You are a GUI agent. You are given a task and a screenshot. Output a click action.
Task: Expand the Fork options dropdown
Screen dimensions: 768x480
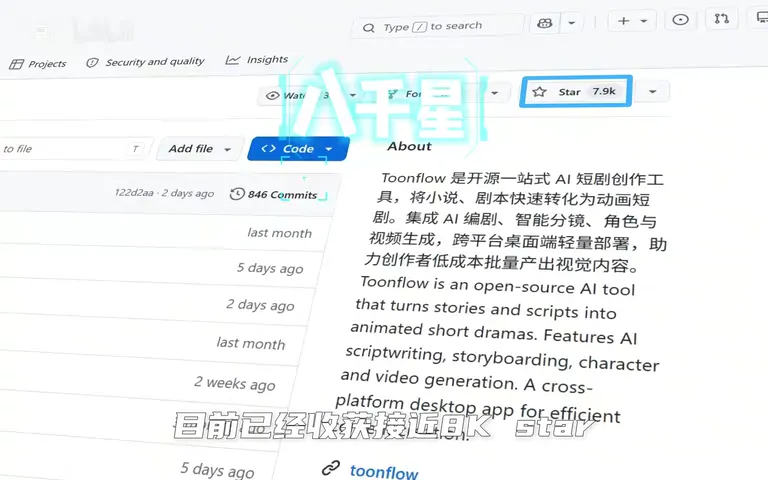pyautogui.click(x=495, y=93)
